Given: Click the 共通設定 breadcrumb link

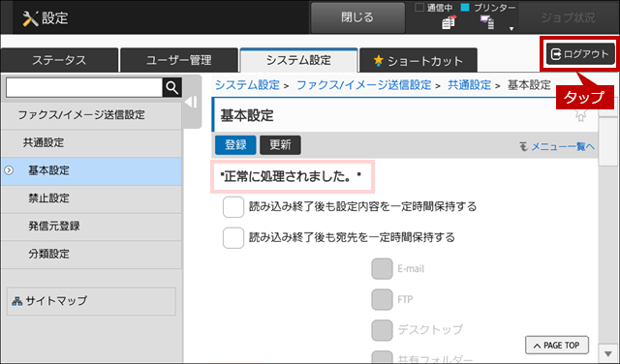Looking at the screenshot, I should pos(469,85).
